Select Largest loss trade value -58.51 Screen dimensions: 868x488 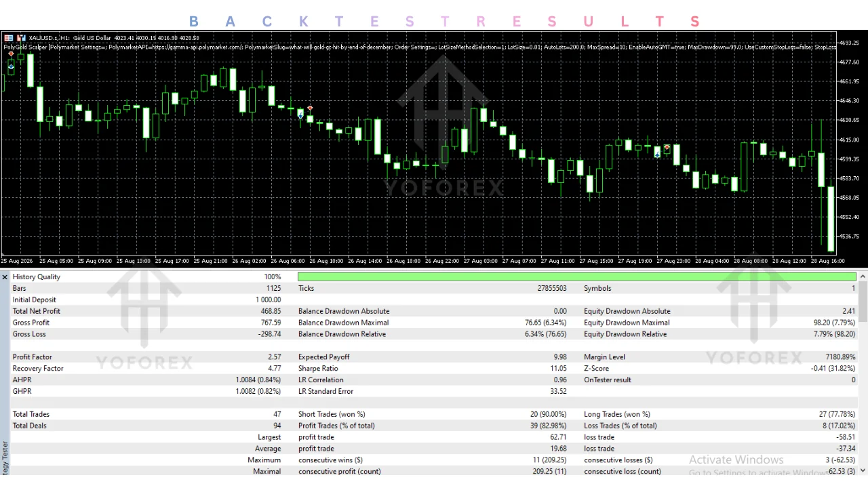click(x=846, y=437)
